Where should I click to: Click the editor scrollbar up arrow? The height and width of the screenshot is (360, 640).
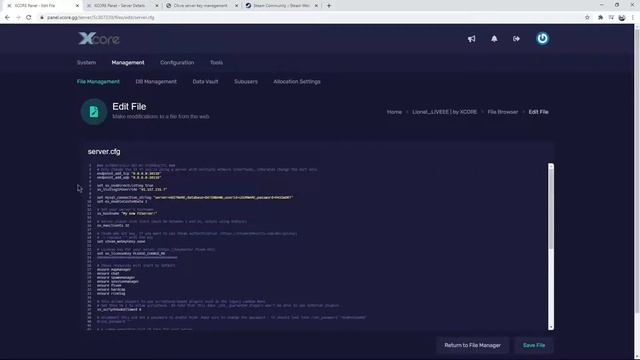(x=551, y=166)
